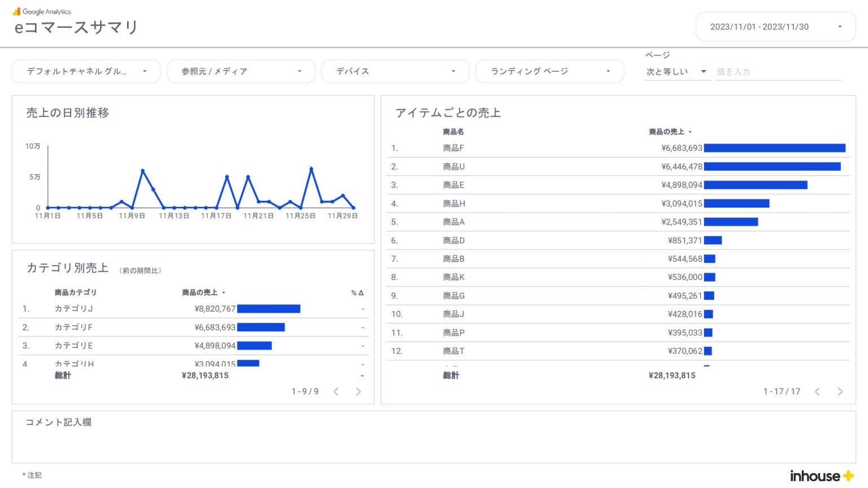The width and height of the screenshot is (868, 488).
Task: Open the date range 2023/11/01 - 2023/11/30 picker
Action: 775,27
